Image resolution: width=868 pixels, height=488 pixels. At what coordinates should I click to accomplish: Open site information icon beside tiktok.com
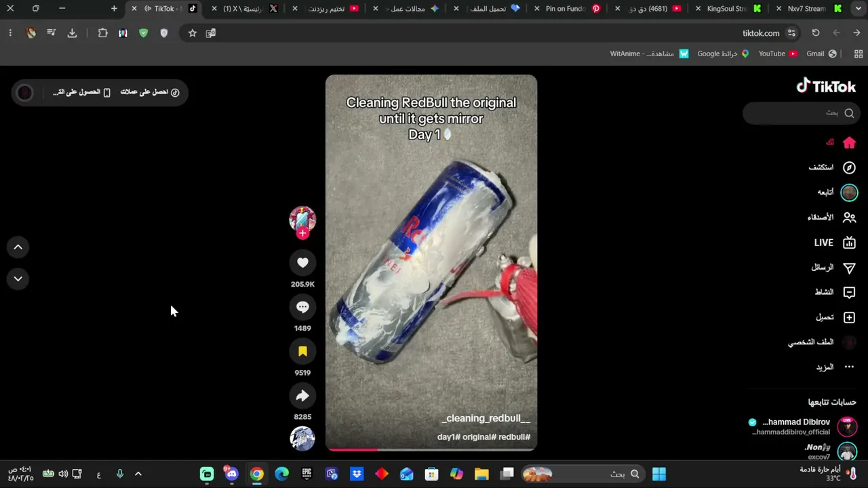(791, 33)
